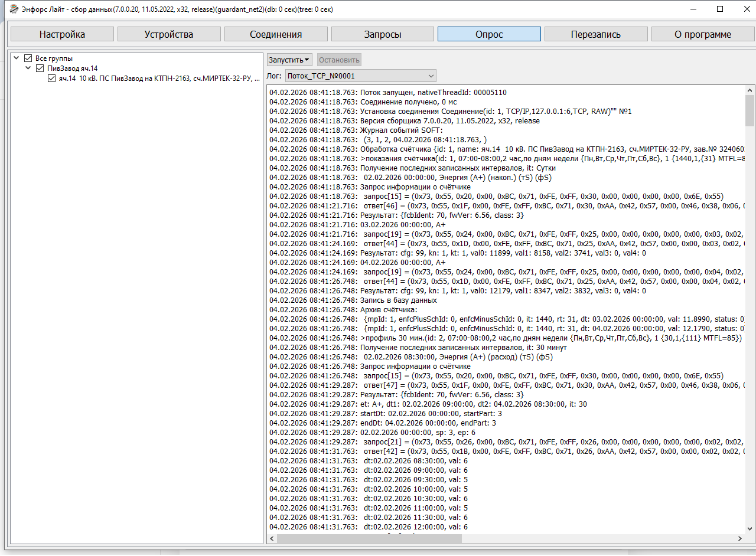Image resolution: width=756 pixels, height=556 pixels.
Task: Open the Запустить dropdown button
Action: pyautogui.click(x=289, y=60)
